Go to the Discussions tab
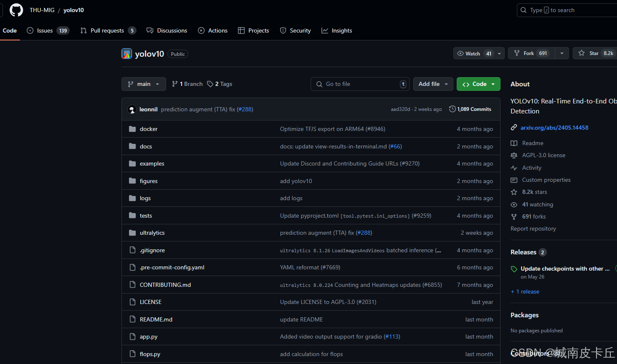Screen dimensions: 617x364 167,30
